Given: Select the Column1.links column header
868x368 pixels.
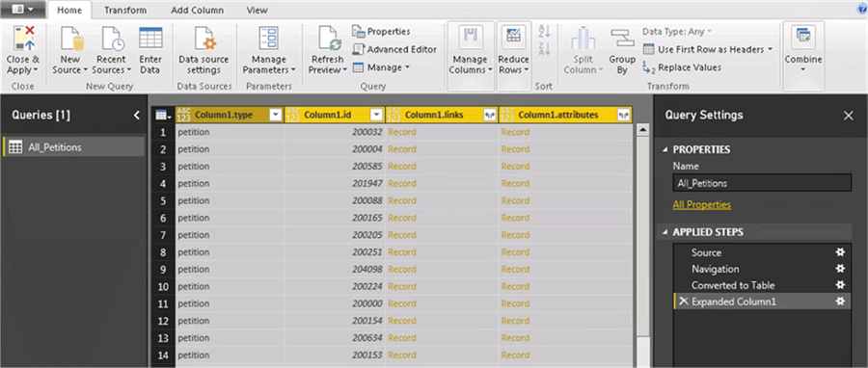Looking at the screenshot, I should tap(442, 115).
